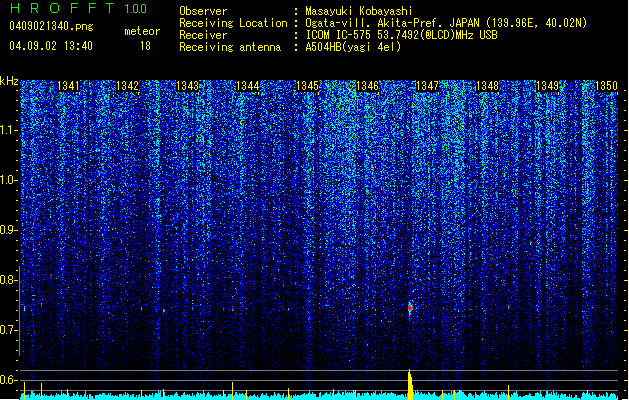Click the 1.0 kHz axis label
The width and height of the screenshot is (629, 400).
9,180
